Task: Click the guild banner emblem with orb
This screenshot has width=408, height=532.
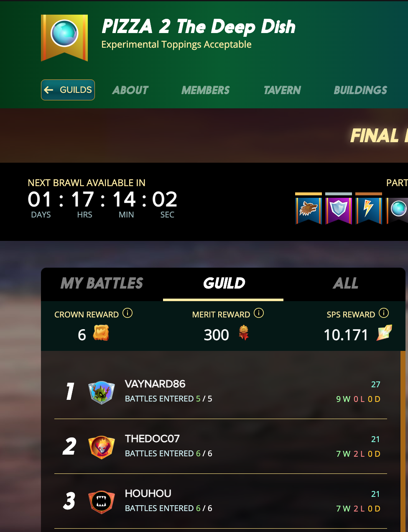Action: click(x=64, y=38)
